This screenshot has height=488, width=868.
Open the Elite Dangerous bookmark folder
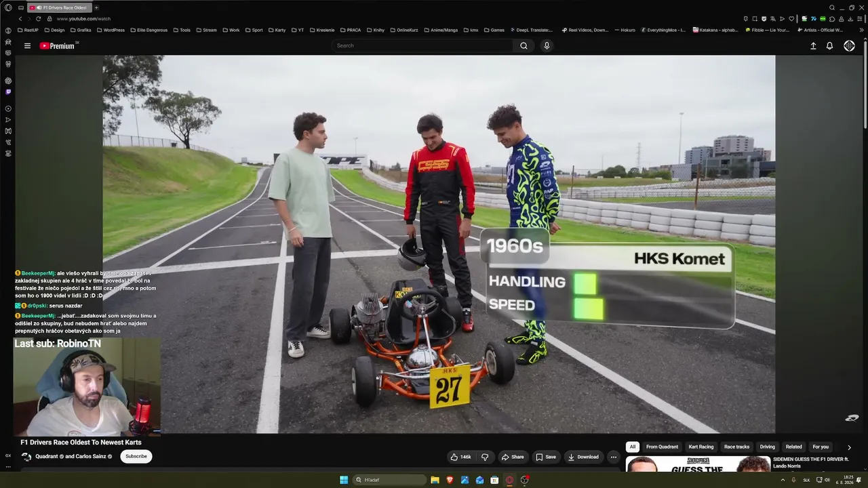point(149,30)
